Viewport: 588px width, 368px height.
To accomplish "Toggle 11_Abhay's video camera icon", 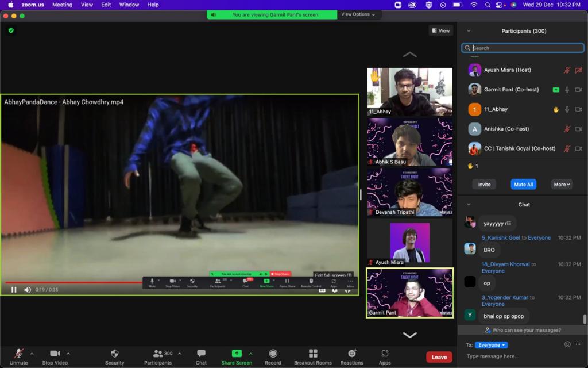I will click(x=579, y=109).
